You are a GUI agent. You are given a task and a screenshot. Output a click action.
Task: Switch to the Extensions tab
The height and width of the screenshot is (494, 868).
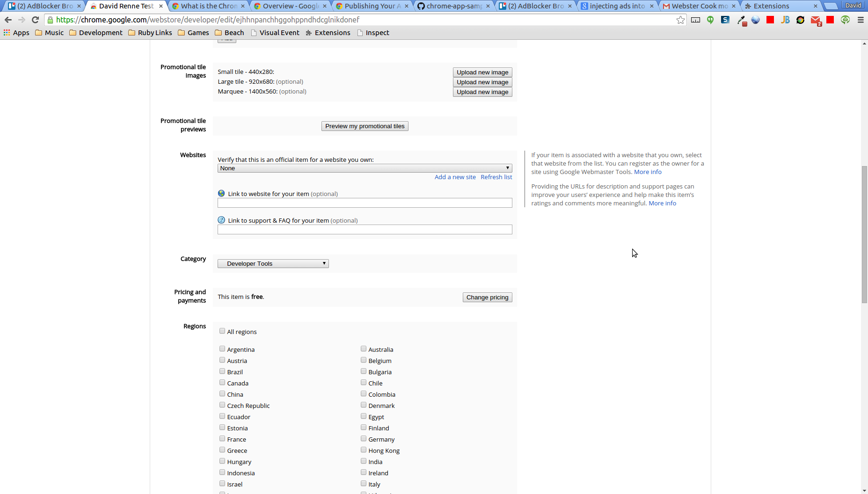coord(780,6)
